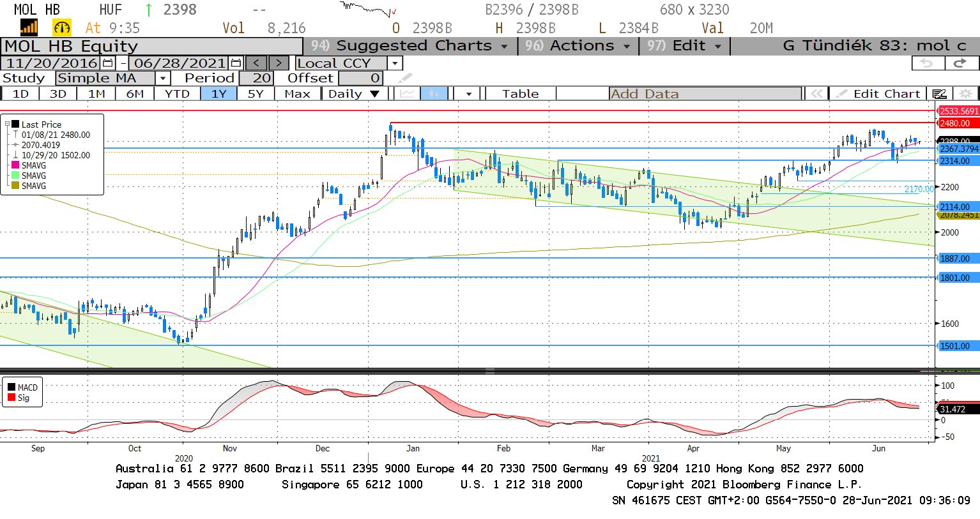The width and height of the screenshot is (980, 519).
Task: Click the Add Data input field
Action: [x=705, y=94]
